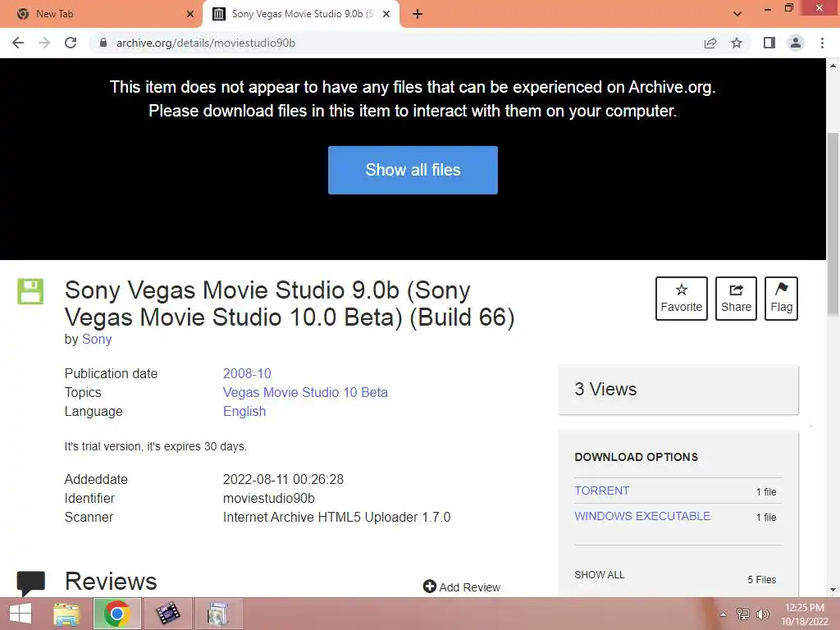Viewport: 840px width, 630px height.
Task: Click the padlock site info icon
Action: tap(103, 43)
